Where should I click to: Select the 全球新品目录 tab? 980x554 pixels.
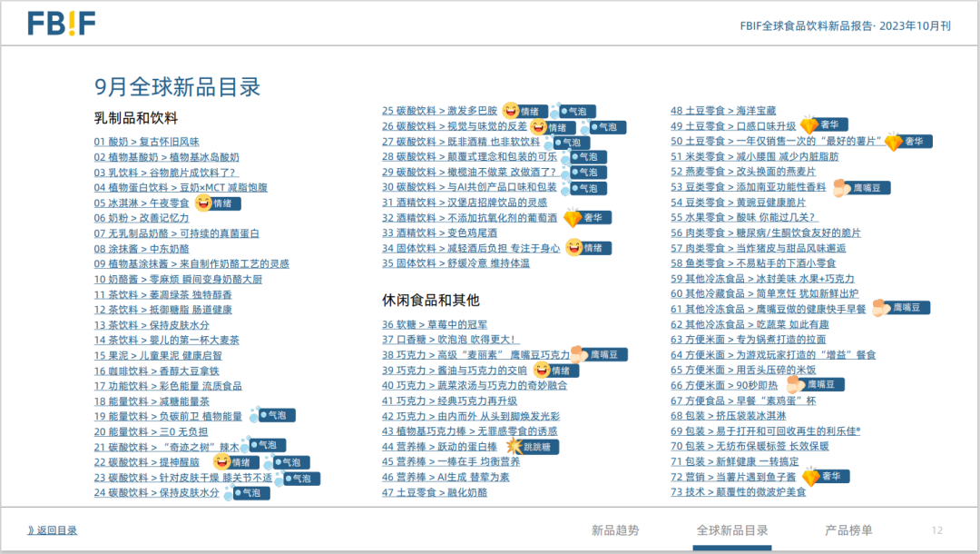click(x=732, y=530)
